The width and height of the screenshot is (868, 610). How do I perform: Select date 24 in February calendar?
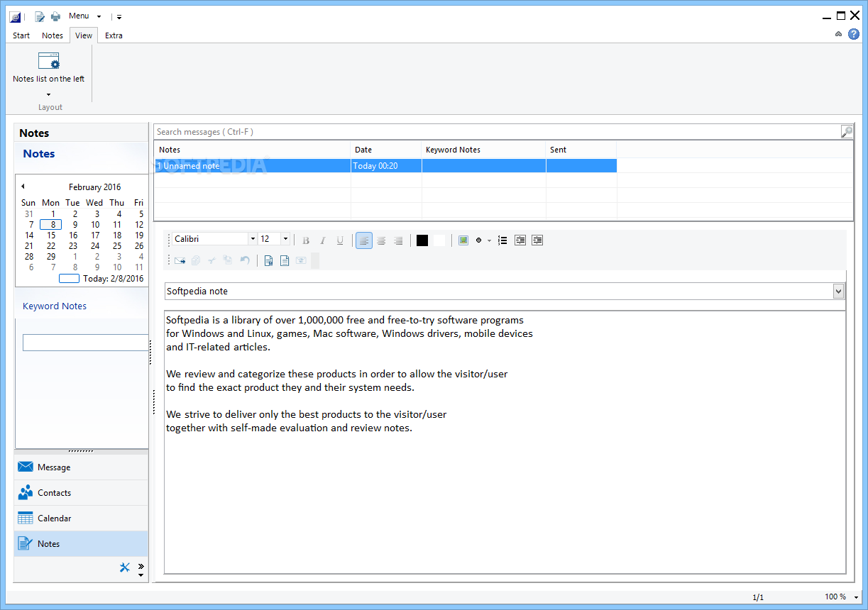click(95, 246)
